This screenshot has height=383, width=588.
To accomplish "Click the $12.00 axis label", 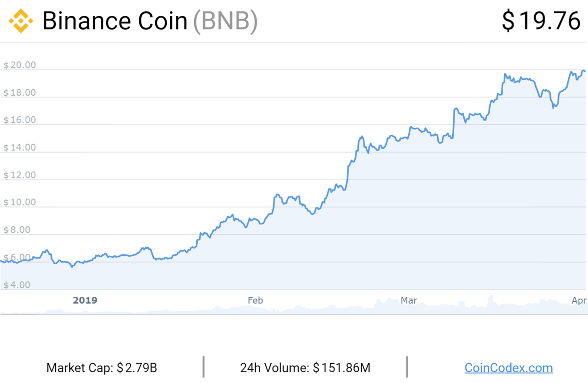I will click(x=19, y=175).
